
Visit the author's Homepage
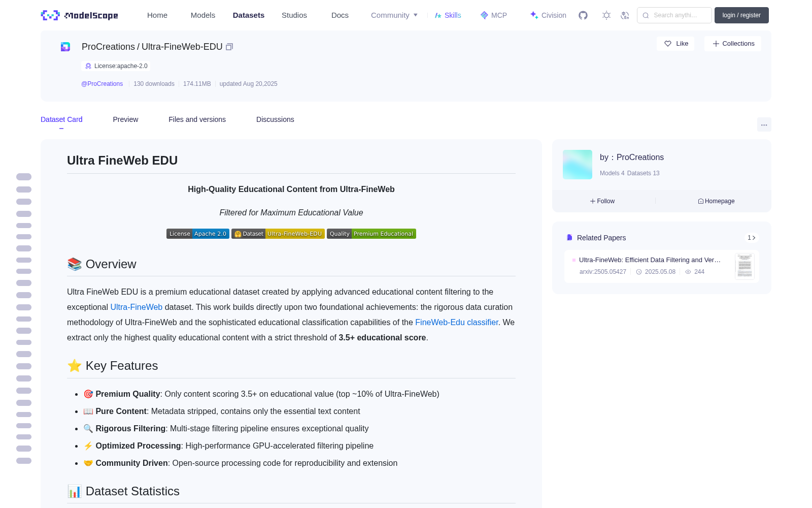tap(716, 201)
